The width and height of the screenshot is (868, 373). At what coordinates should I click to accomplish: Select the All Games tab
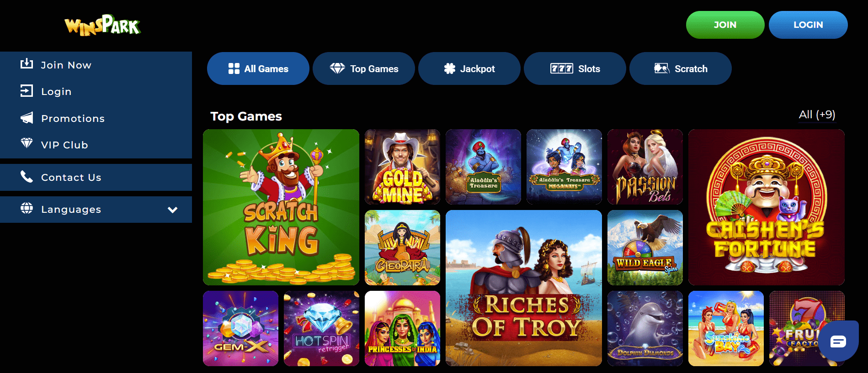tap(258, 68)
